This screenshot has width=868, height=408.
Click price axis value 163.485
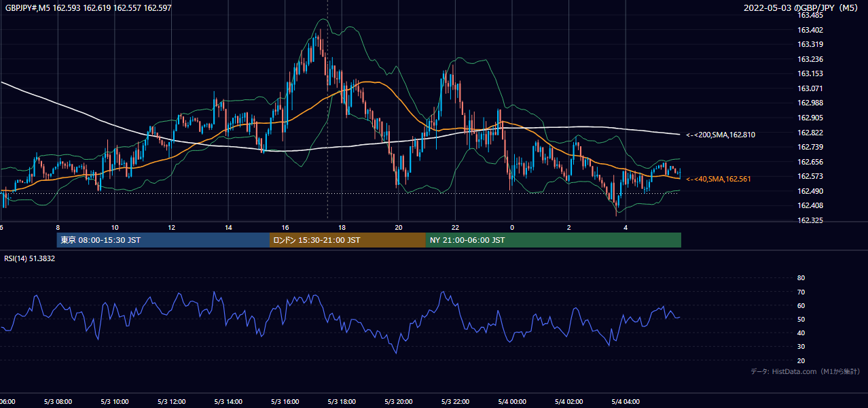pos(810,15)
